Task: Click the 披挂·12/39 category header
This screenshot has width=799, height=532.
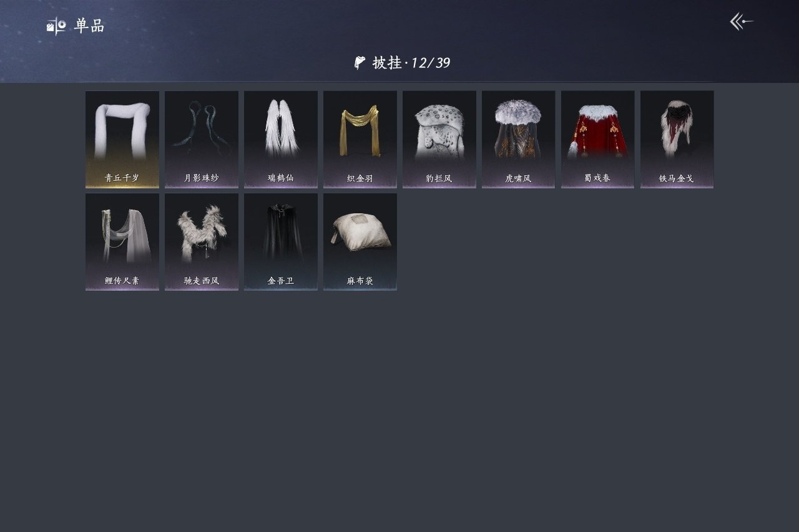Action: coord(411,62)
